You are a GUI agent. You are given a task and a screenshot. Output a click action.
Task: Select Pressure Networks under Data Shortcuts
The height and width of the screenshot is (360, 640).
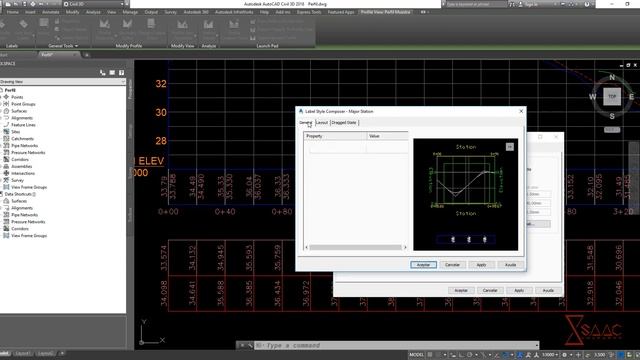point(28,222)
